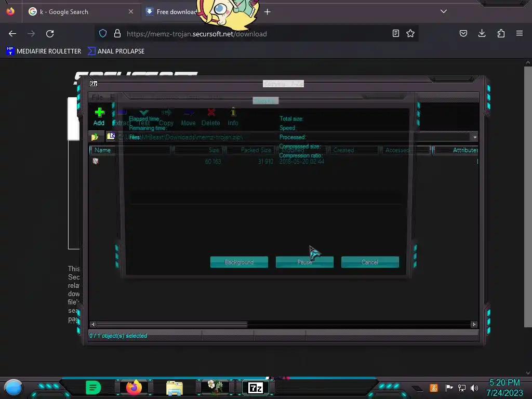This screenshot has height=399, width=532.
Task: Save page to Pocket
Action: tap(463, 33)
